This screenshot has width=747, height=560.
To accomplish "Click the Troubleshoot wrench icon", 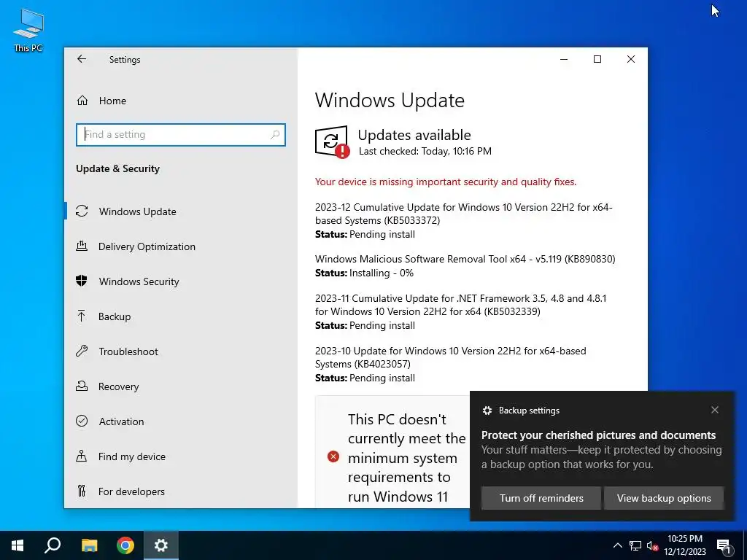I will click(x=82, y=351).
